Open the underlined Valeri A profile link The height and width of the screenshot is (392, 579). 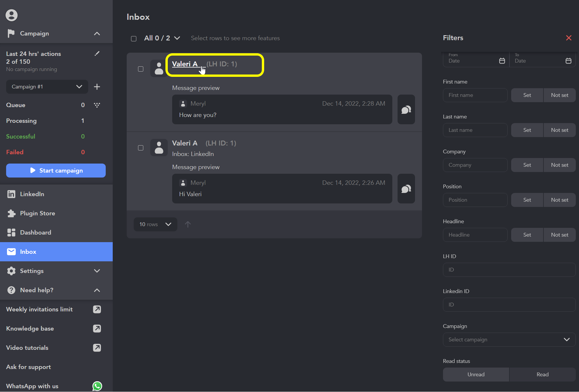pos(185,64)
